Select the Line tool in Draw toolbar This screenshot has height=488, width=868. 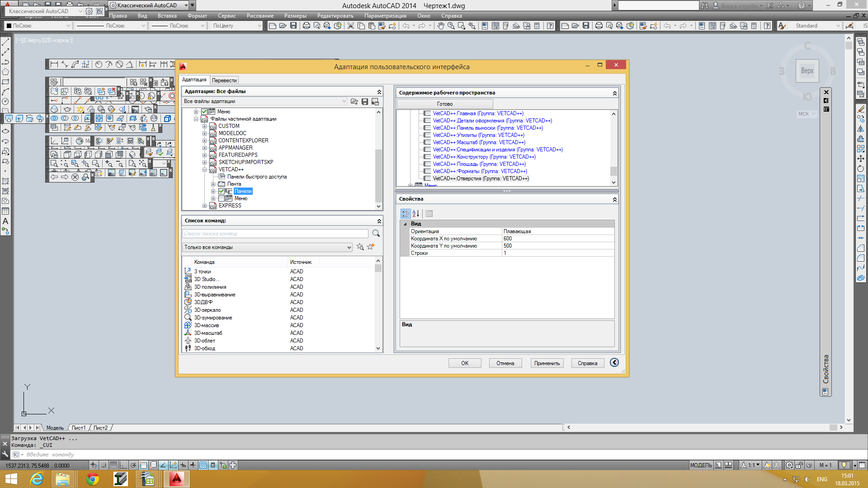click(x=5, y=42)
